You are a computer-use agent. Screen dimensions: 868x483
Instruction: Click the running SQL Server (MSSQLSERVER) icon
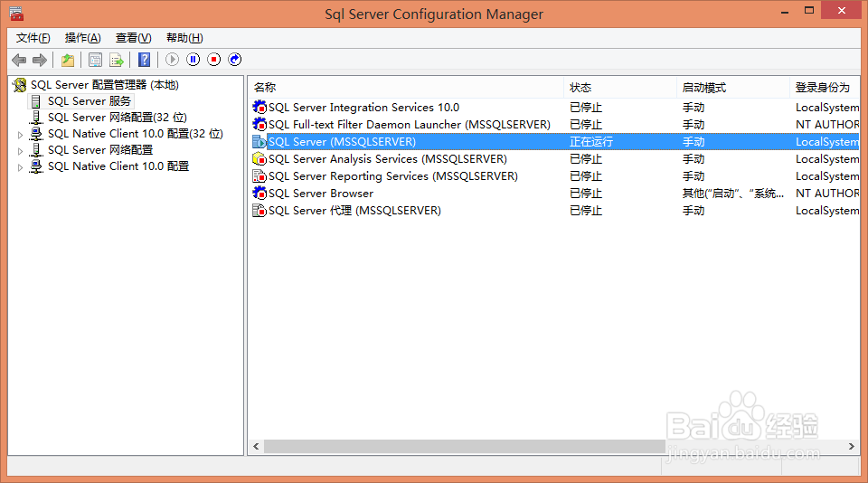click(259, 142)
